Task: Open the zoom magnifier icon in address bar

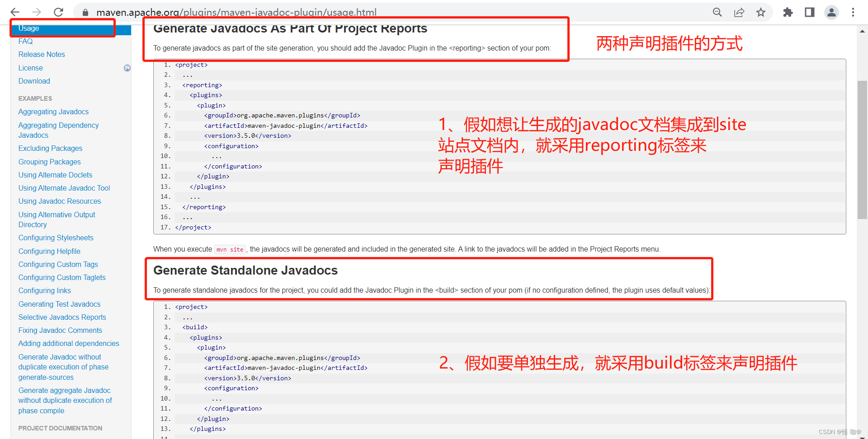Action: [717, 12]
